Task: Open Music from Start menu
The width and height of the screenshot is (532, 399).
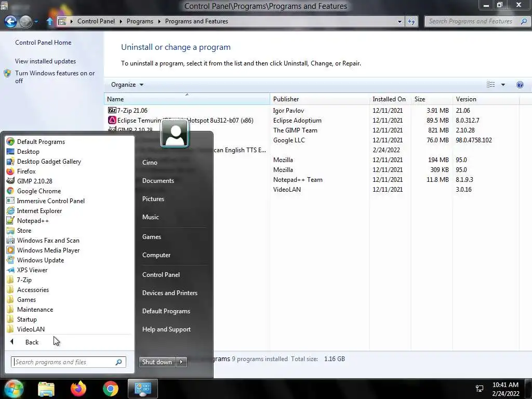Action: click(x=150, y=217)
